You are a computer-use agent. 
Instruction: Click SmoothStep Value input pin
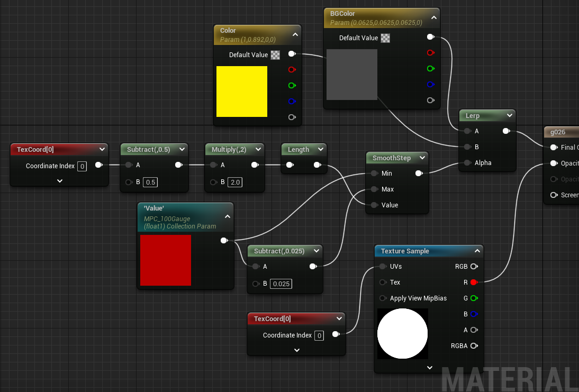click(x=374, y=205)
